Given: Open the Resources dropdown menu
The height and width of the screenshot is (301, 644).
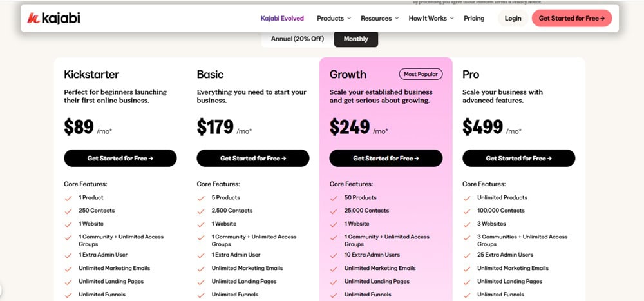Looking at the screenshot, I should (379, 19).
